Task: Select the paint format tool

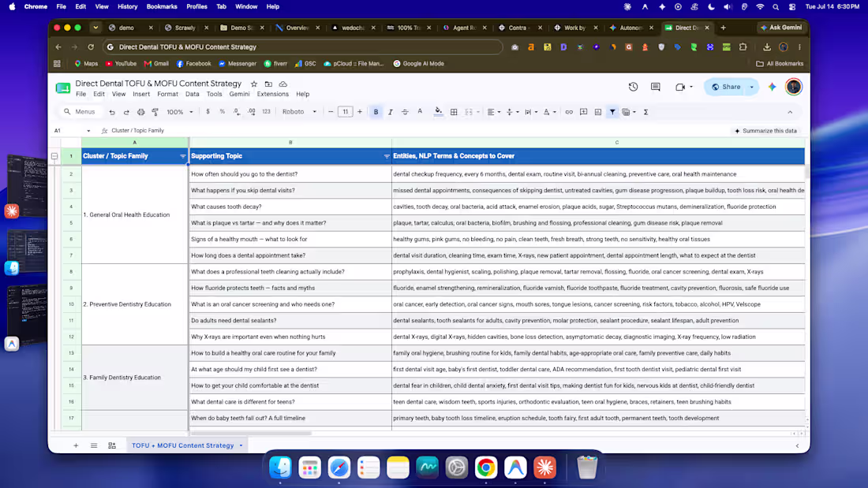Action: point(155,112)
